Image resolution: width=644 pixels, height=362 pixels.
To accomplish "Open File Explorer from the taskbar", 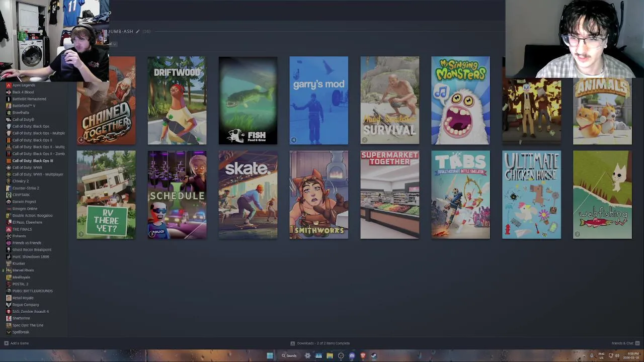I will coord(330,355).
